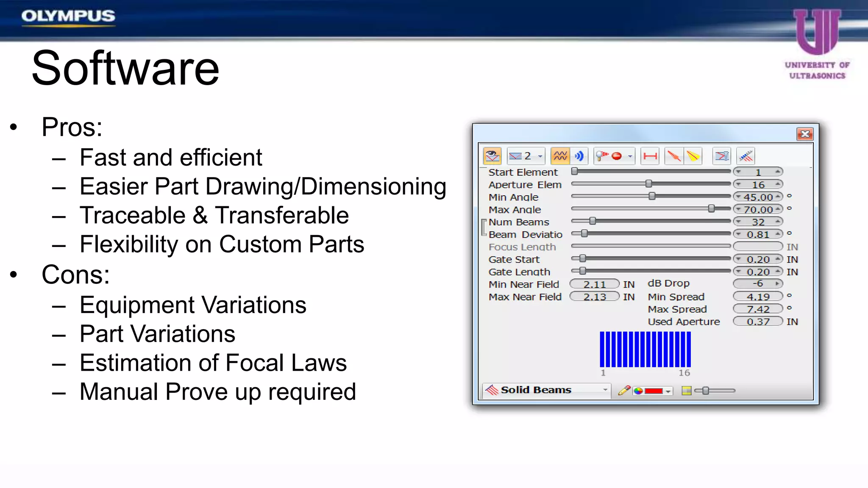Viewport: 868px width, 488px height.
Task: Click the pencil edit icon
Action: click(x=624, y=390)
